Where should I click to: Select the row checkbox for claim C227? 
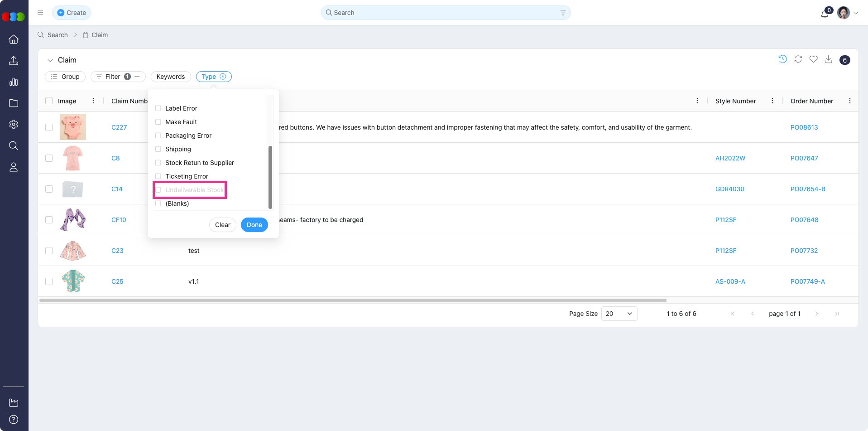click(49, 127)
